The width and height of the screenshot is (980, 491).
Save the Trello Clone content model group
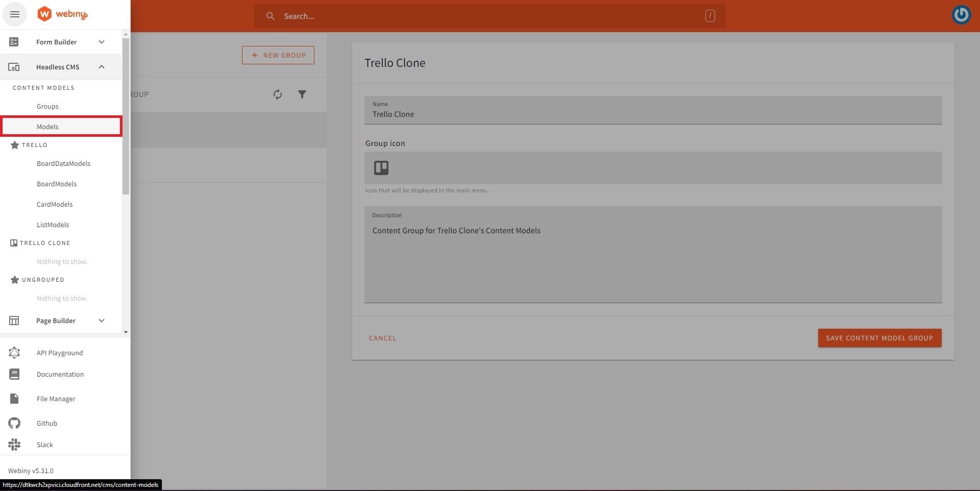coord(879,338)
